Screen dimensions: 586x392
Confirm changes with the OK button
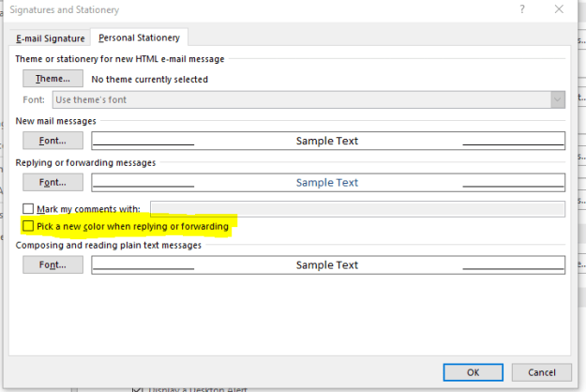(x=473, y=372)
